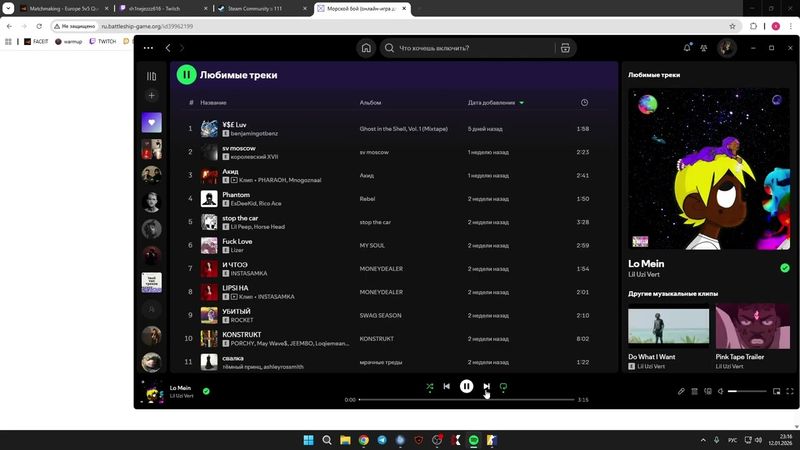800x450 pixels.
Task: Toggle shuffle in the player bar
Action: 429,386
